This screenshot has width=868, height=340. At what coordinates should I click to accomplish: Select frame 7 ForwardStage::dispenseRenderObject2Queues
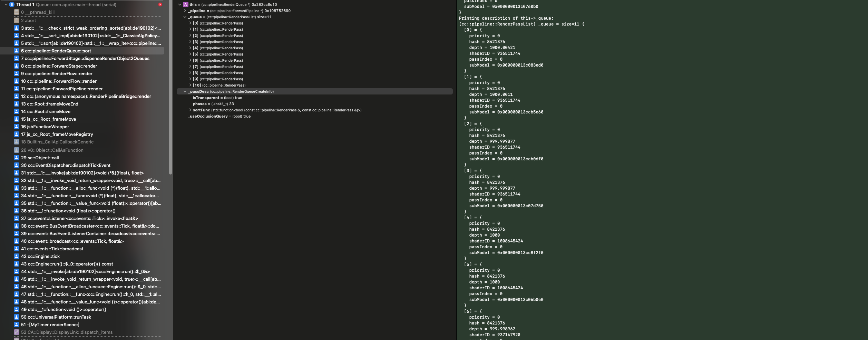pos(87,58)
